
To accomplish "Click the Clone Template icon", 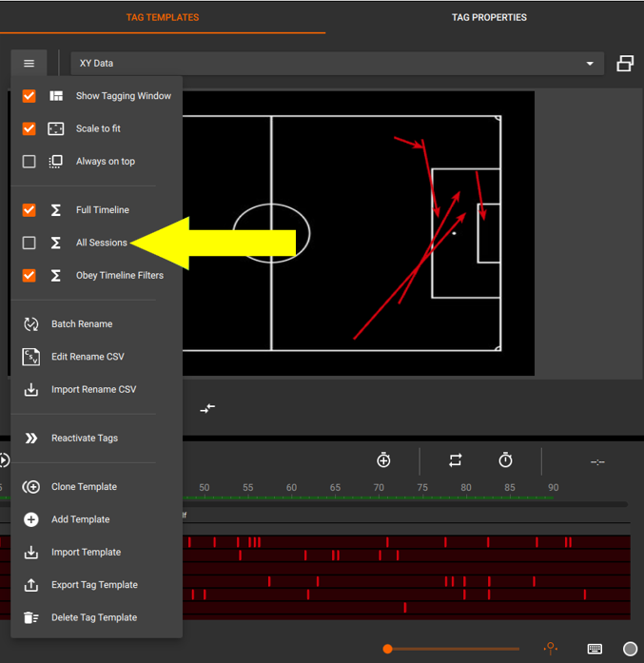I will tap(30, 487).
